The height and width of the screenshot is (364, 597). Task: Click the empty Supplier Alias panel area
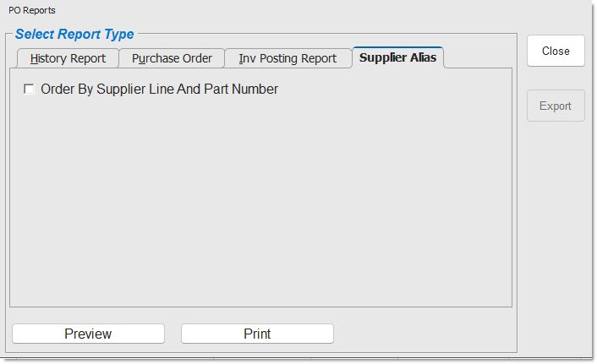[260, 203]
